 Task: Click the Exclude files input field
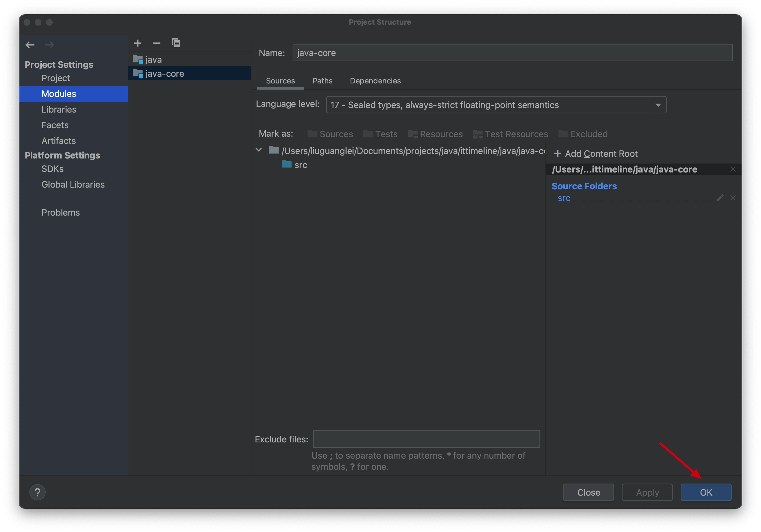(427, 439)
